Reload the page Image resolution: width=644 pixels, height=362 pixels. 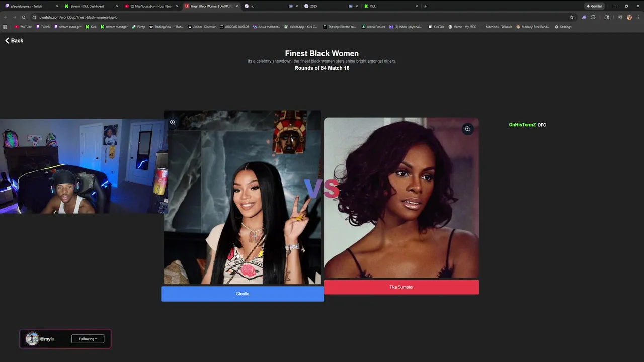[x=23, y=17]
